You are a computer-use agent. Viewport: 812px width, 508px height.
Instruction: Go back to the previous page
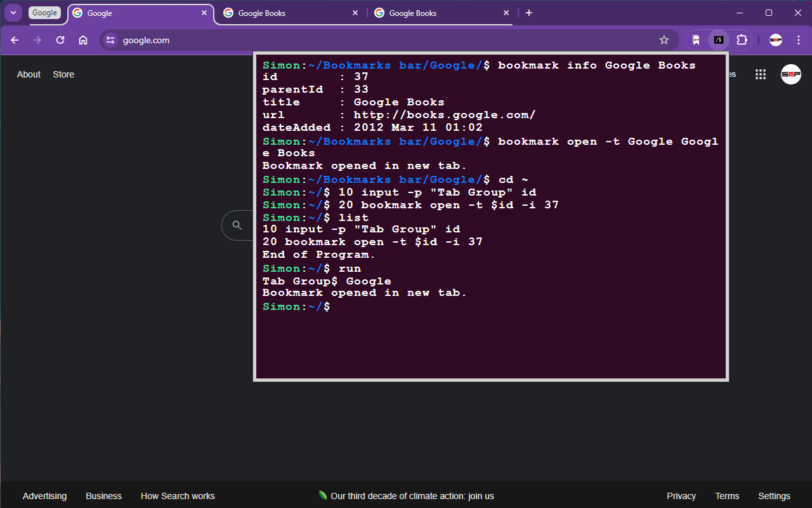[15, 40]
